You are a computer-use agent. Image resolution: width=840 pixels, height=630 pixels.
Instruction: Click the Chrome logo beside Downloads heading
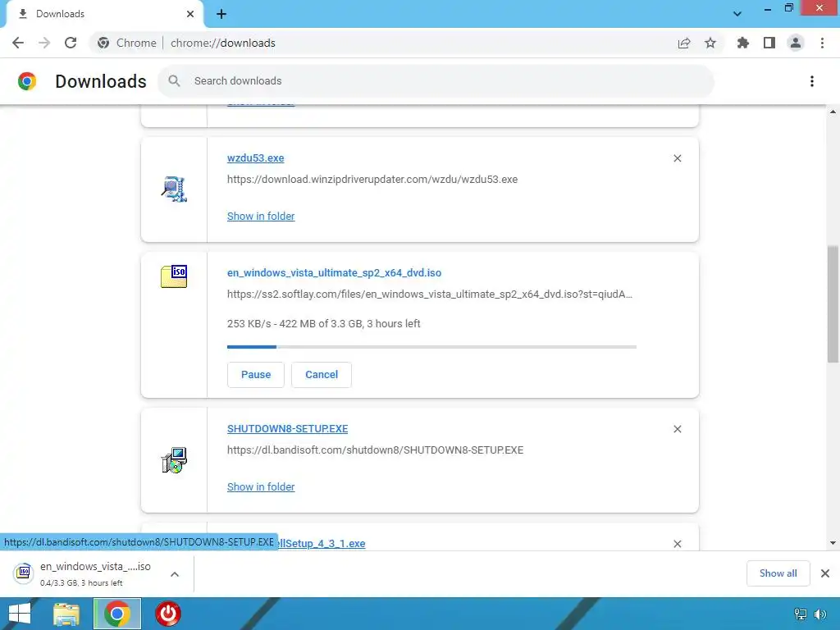click(x=27, y=81)
